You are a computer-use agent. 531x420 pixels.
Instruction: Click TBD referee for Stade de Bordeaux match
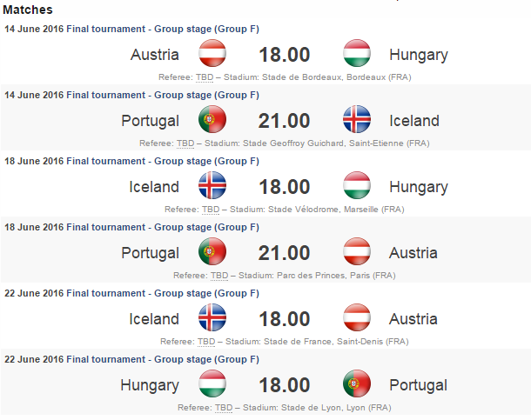coord(205,77)
